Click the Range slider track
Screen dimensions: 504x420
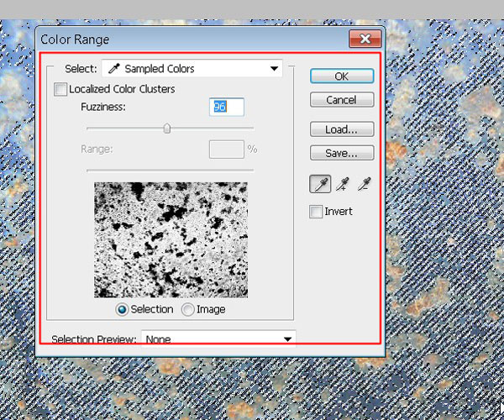coord(171,170)
